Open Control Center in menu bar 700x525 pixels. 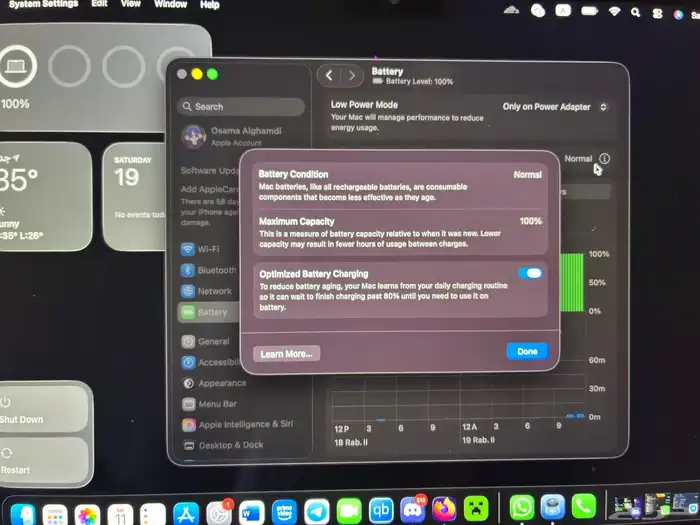tap(657, 13)
